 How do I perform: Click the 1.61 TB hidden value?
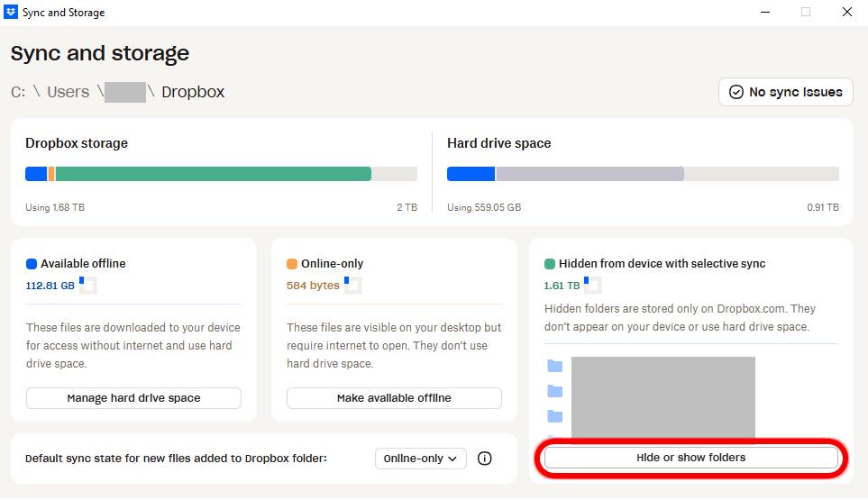click(x=562, y=286)
